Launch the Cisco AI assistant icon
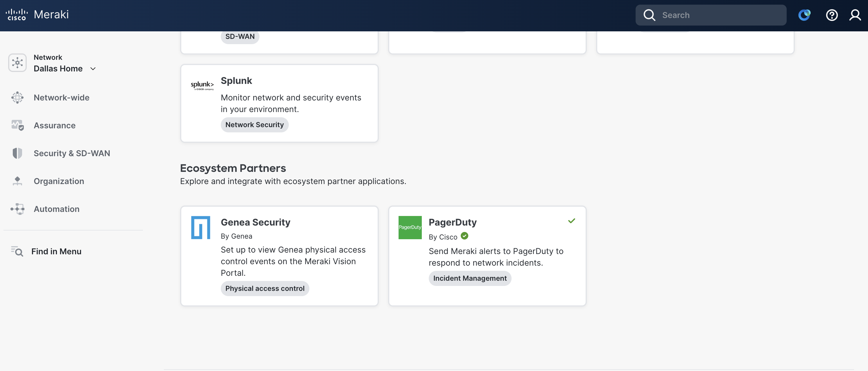The height and width of the screenshot is (371, 868). [x=804, y=15]
